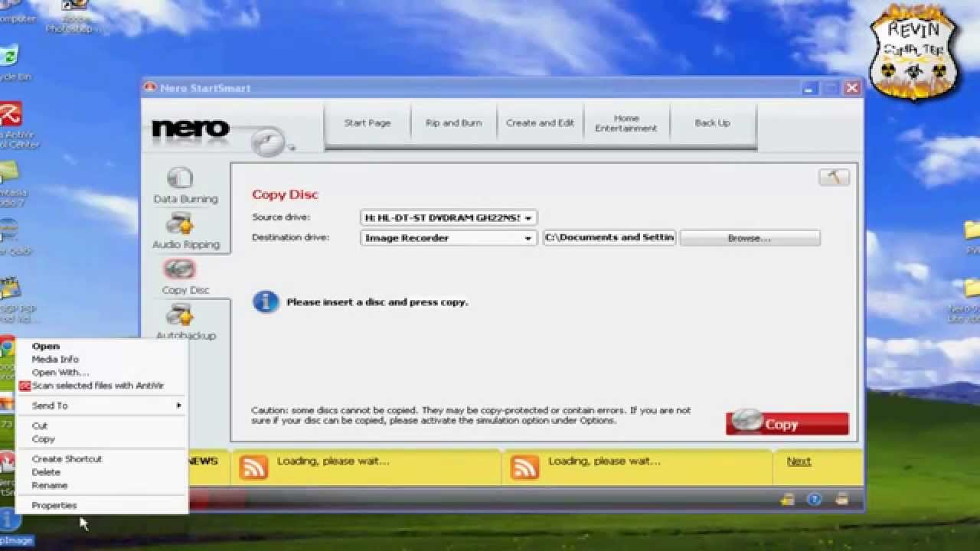Click the first 'Loading, please wait...' news item
The image size is (980, 551).
pyautogui.click(x=333, y=461)
